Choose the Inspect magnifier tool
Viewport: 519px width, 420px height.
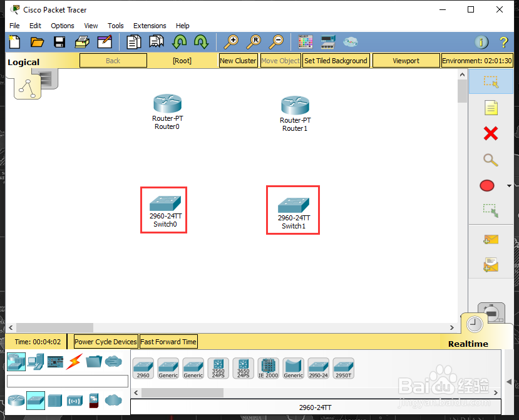pos(491,160)
